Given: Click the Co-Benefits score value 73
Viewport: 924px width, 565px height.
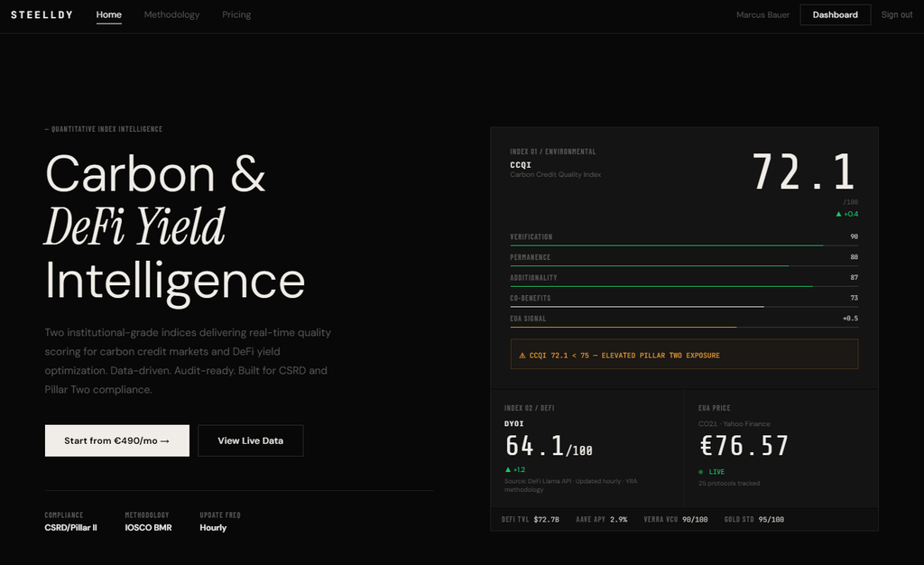Looking at the screenshot, I should pos(854,298).
